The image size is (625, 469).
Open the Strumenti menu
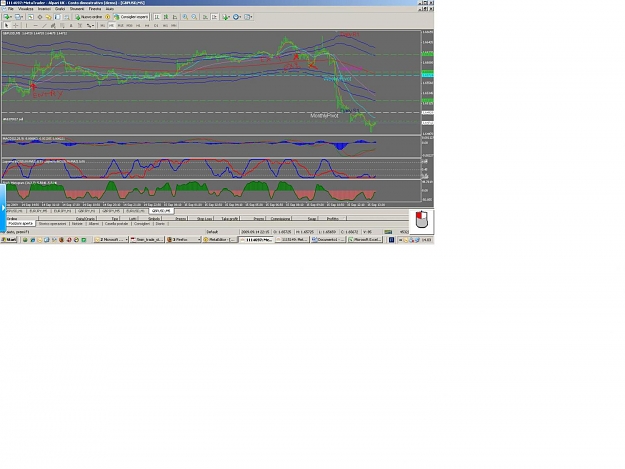[x=77, y=8]
